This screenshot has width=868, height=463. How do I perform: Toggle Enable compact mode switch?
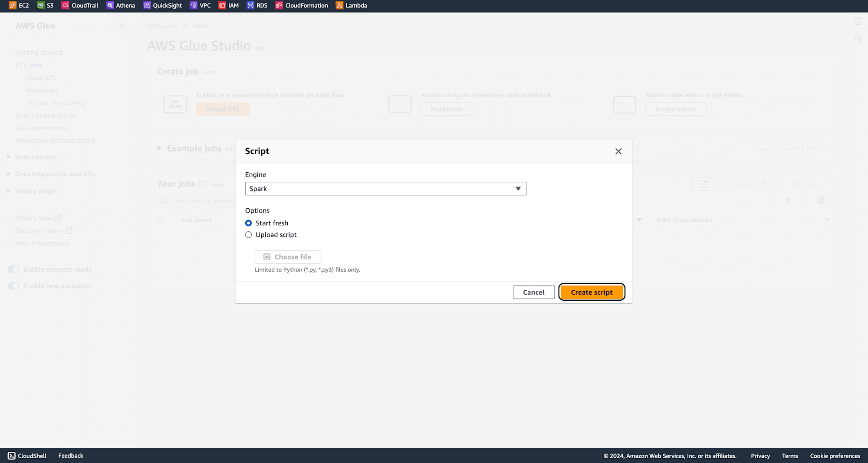(x=13, y=269)
